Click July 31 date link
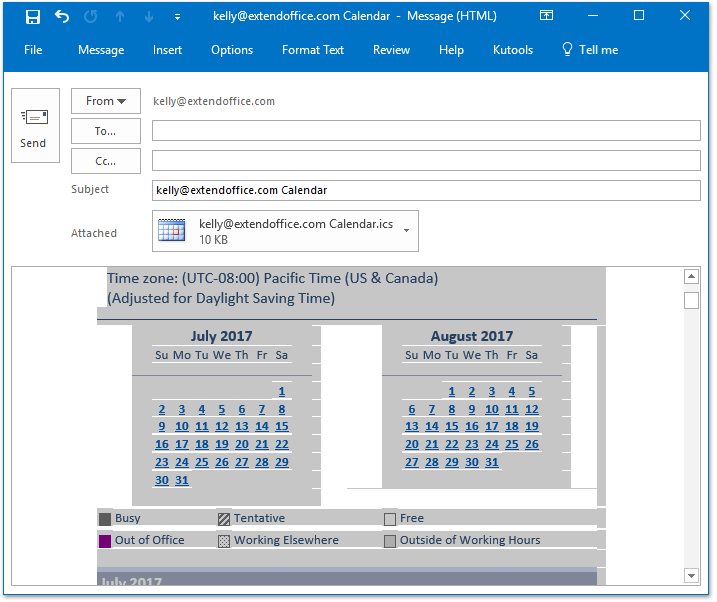This screenshot has width=717, height=602. [x=182, y=480]
